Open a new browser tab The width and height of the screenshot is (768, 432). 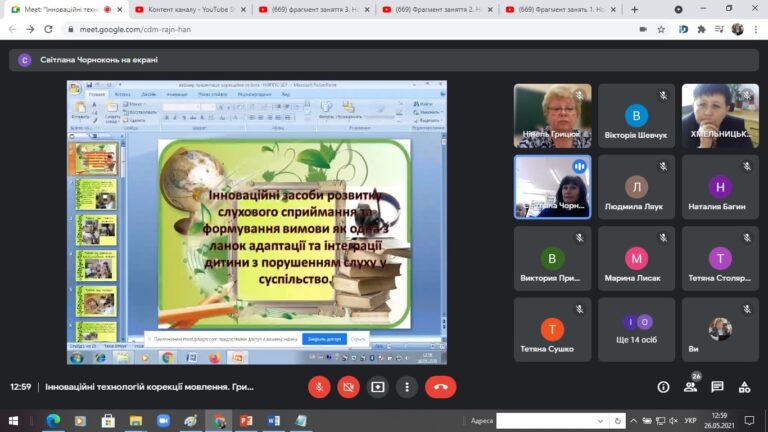click(x=635, y=9)
